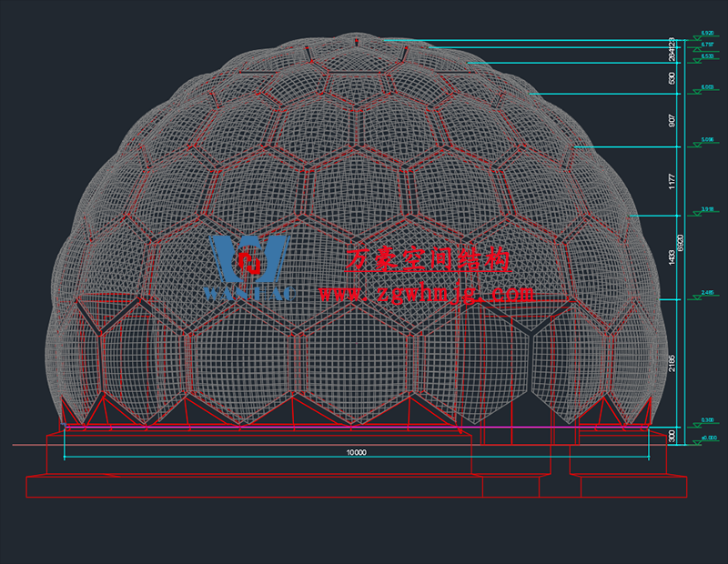Select the 2185 vertical dimension label
Image resolution: width=728 pixels, height=564 pixels.
point(672,362)
